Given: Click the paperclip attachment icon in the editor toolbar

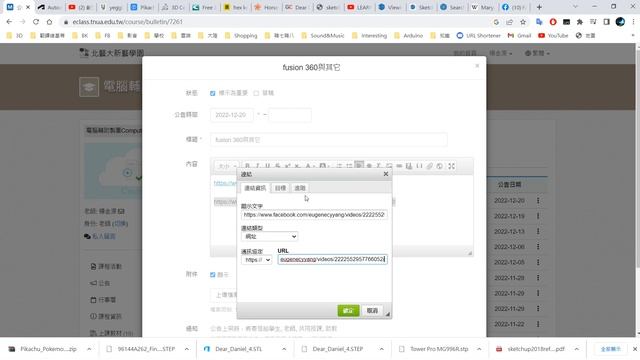Looking at the screenshot, I should (x=429, y=166).
